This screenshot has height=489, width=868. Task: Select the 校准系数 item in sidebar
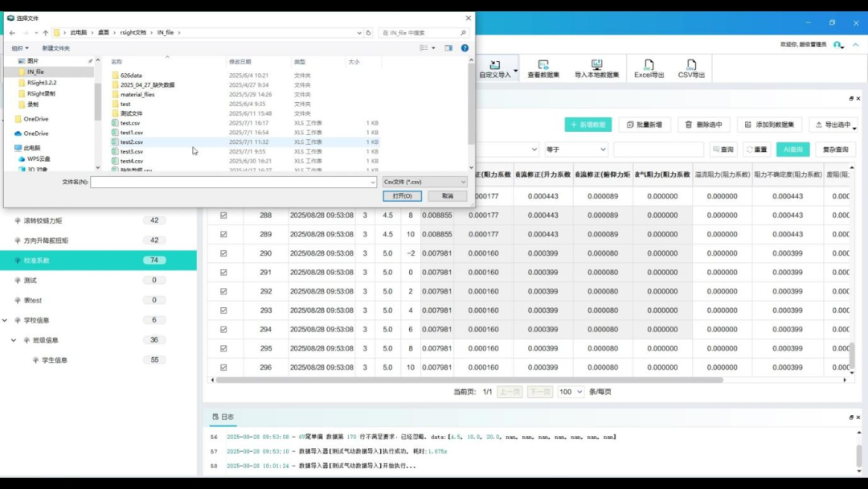click(37, 261)
